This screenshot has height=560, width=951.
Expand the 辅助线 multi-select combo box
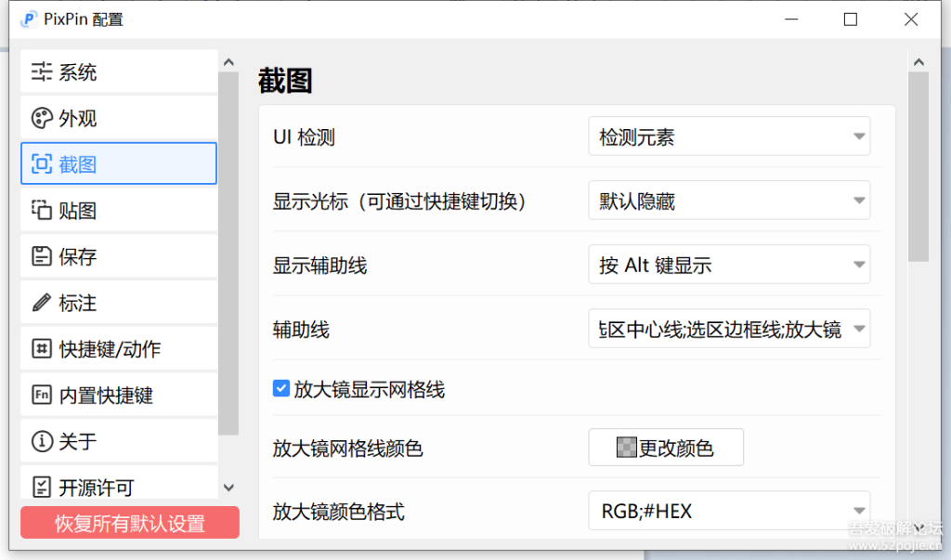pyautogui.click(x=729, y=330)
